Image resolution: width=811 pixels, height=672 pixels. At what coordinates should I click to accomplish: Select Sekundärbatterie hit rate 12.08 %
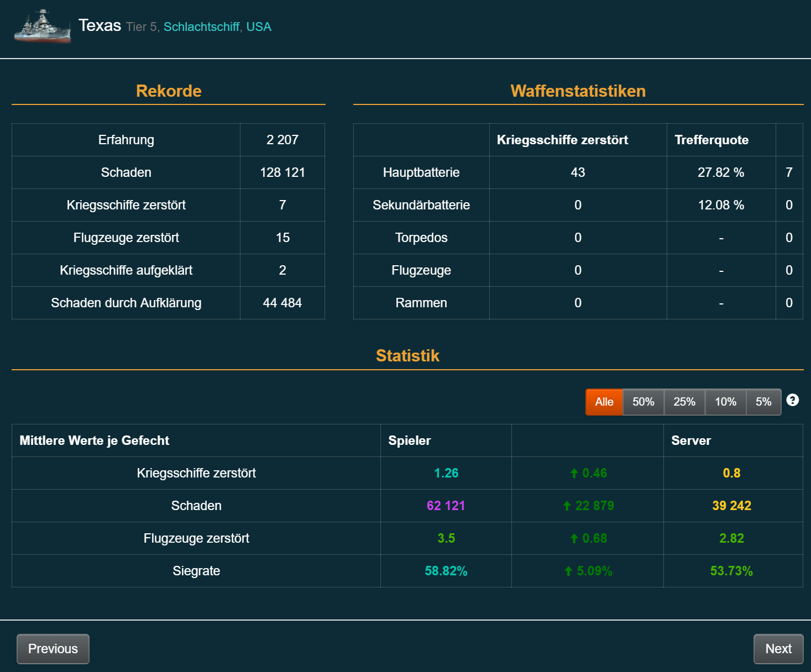[x=721, y=205]
